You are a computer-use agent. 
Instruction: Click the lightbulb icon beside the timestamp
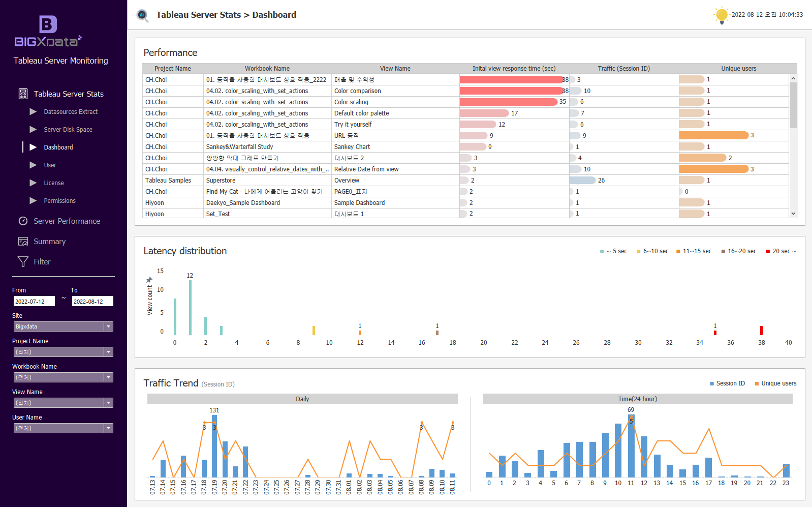coord(721,15)
